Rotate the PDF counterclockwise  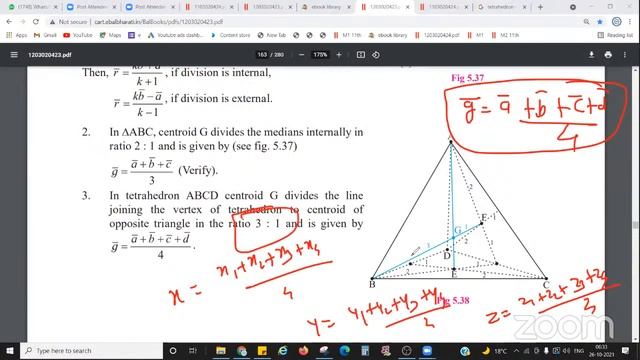click(x=376, y=55)
